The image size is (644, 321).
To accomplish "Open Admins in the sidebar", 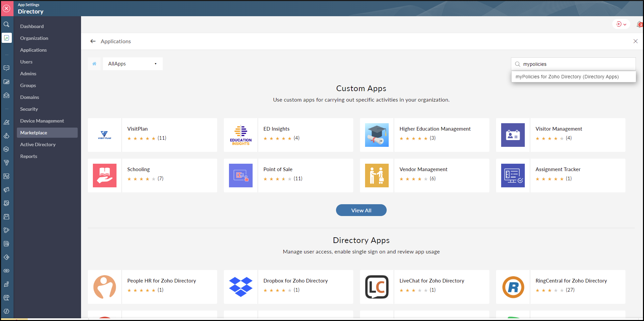I will (x=28, y=74).
